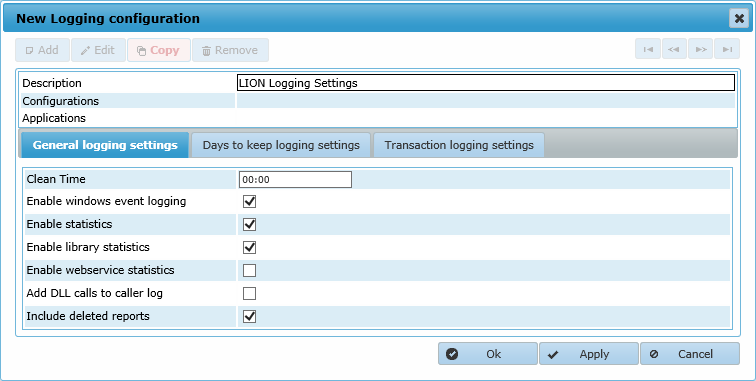Disable Enable library statistics checkbox
Viewport: 756px width, 381px height.
tap(249, 247)
